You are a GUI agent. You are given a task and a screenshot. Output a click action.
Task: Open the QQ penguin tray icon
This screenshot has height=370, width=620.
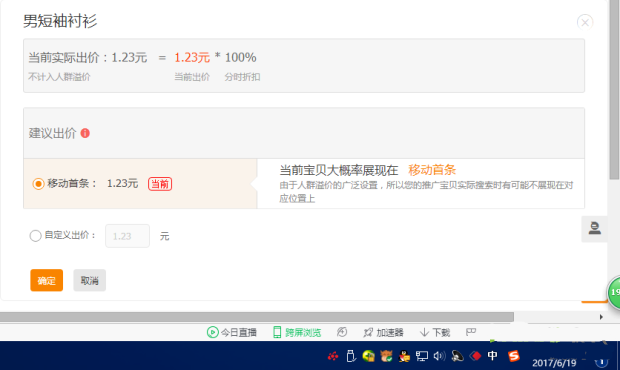(404, 356)
